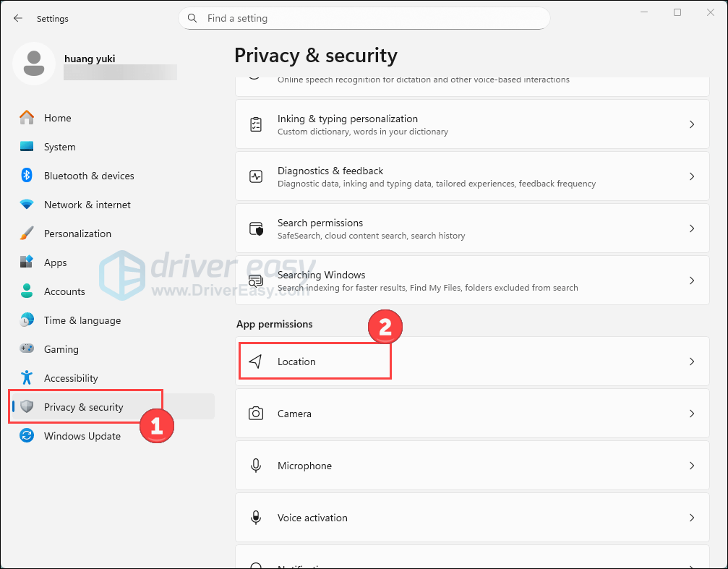Open Network & internet settings
Image resolution: width=728 pixels, height=569 pixels.
point(87,205)
